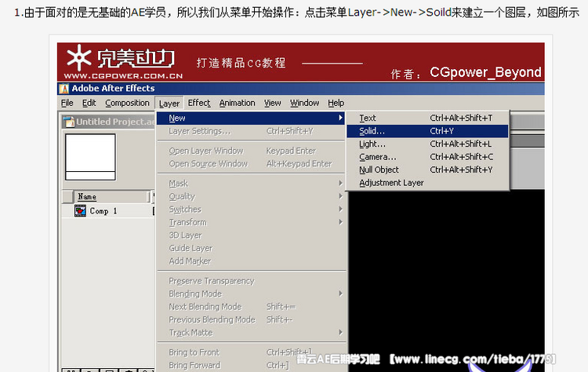Image resolution: width=588 pixels, height=372 pixels.
Task: Click the Untitled Project panel title
Action: (x=115, y=122)
